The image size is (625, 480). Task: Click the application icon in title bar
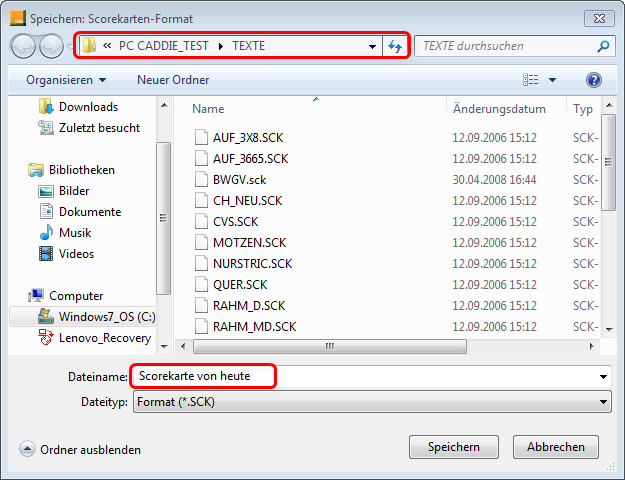(x=18, y=18)
